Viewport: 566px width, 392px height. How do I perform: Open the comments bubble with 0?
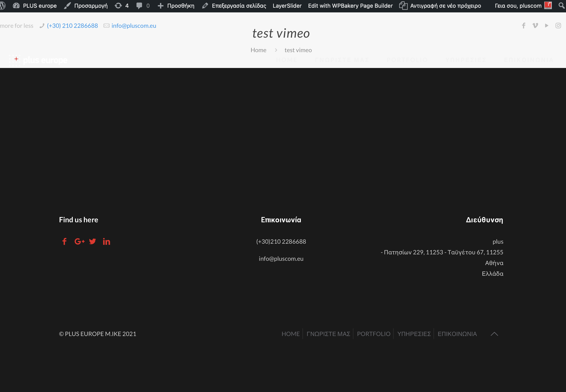143,6
